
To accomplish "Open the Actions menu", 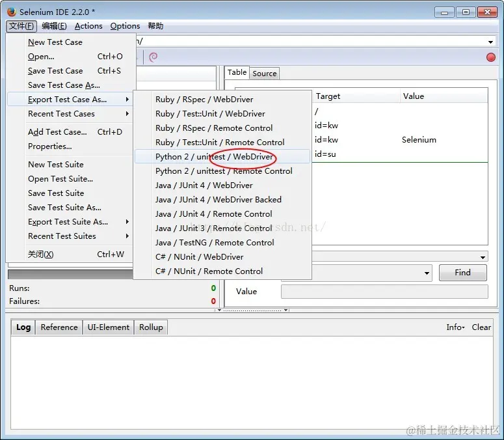I will pos(88,26).
